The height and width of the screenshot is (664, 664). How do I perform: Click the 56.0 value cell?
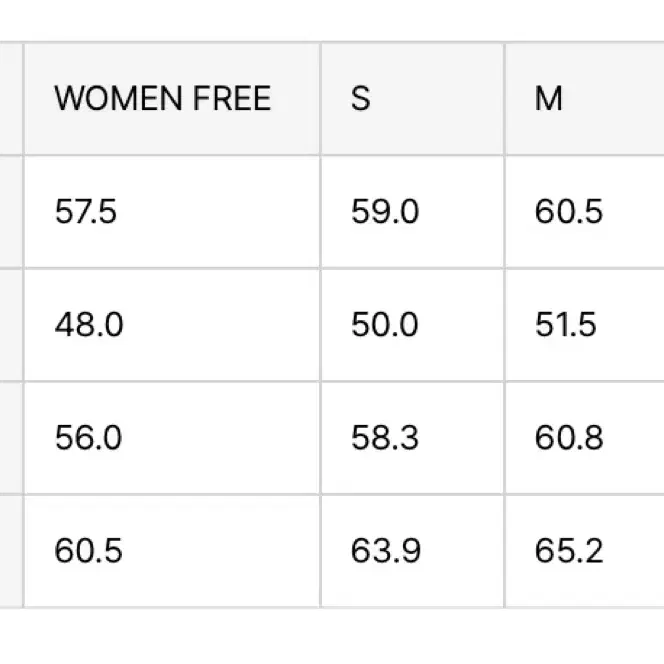(172, 438)
